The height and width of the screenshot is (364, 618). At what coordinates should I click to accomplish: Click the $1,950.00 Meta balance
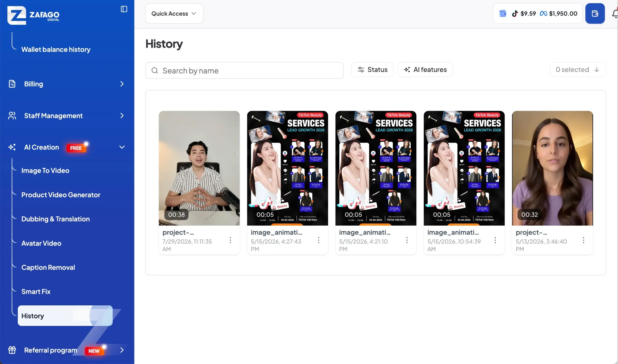[x=563, y=14]
